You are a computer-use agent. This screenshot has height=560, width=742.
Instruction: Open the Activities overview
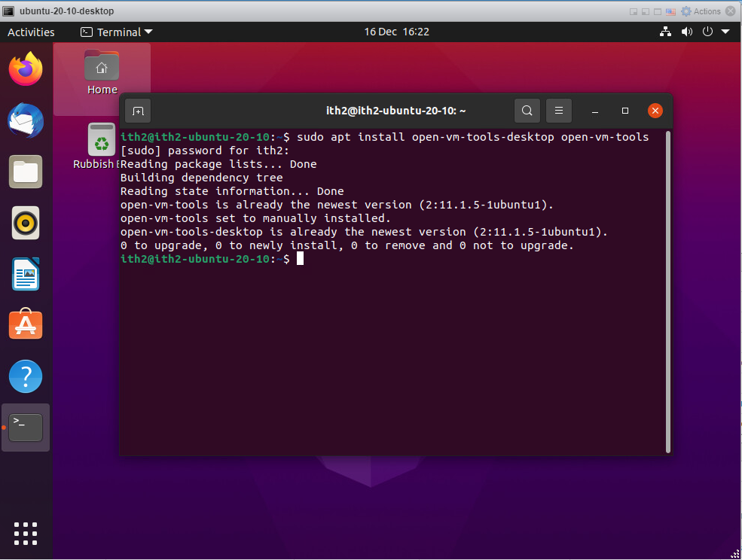(x=31, y=32)
